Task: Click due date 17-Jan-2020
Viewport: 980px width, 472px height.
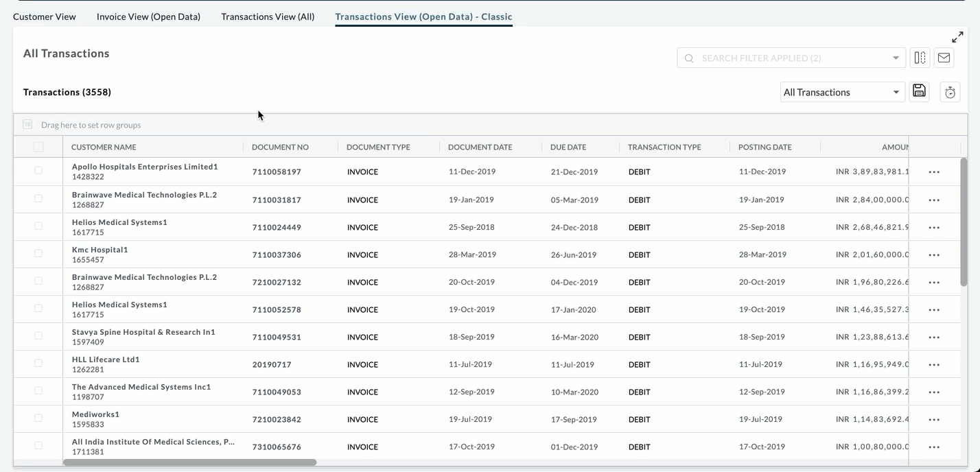Action: coord(574,309)
